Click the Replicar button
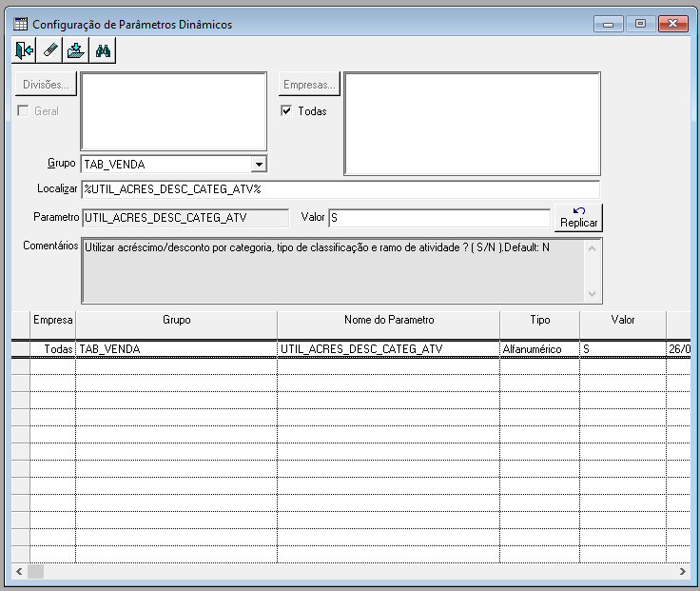The height and width of the screenshot is (591, 700). (578, 218)
